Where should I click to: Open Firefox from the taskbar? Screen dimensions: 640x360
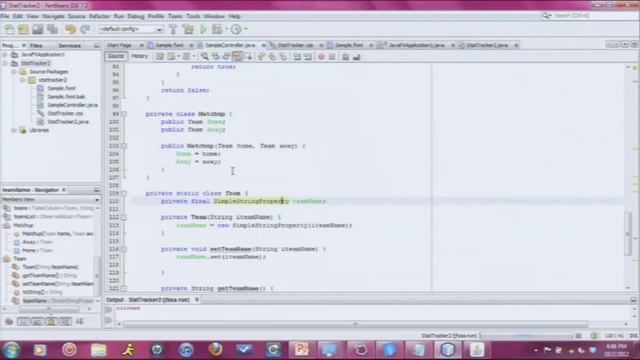pyautogui.click(x=215, y=350)
